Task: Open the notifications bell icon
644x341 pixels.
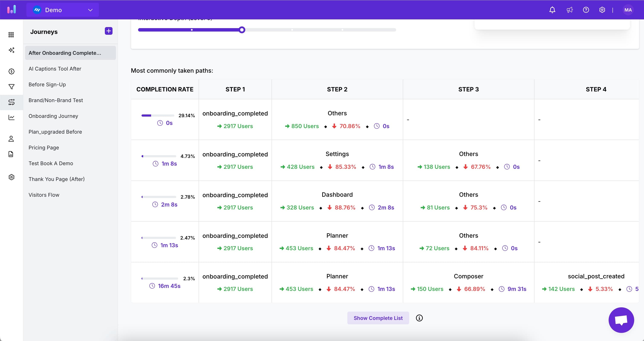Action: point(552,9)
